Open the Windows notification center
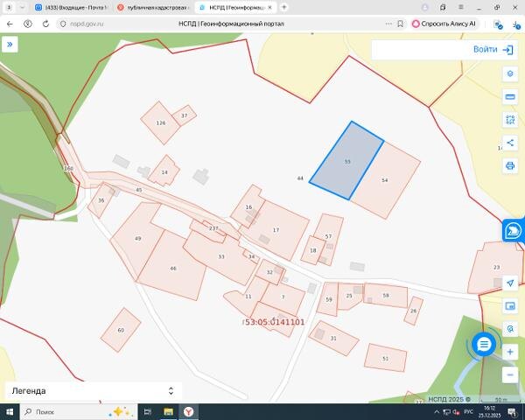 [512, 411]
